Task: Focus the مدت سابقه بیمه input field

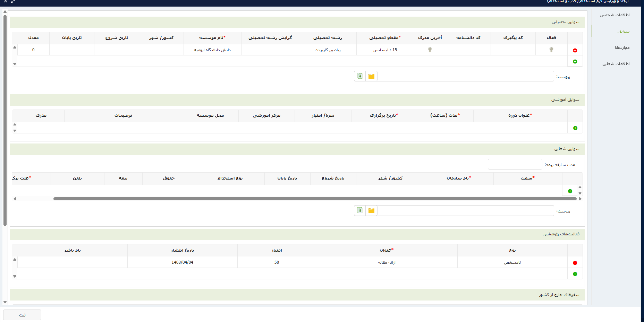Action: coord(515,164)
